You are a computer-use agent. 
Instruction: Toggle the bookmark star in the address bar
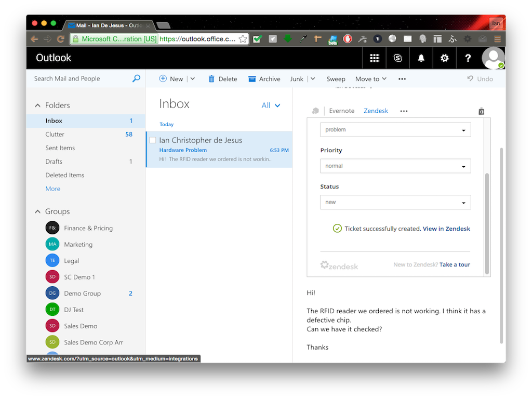(x=242, y=38)
